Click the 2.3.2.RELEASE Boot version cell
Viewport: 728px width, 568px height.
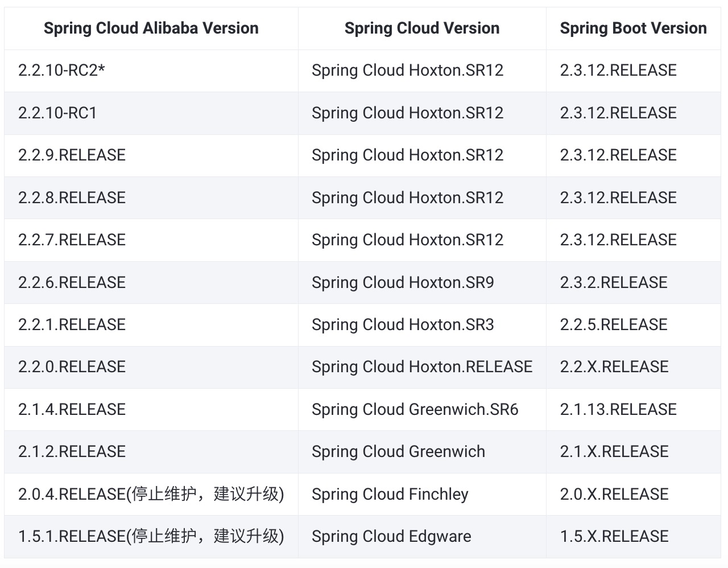(x=634, y=282)
